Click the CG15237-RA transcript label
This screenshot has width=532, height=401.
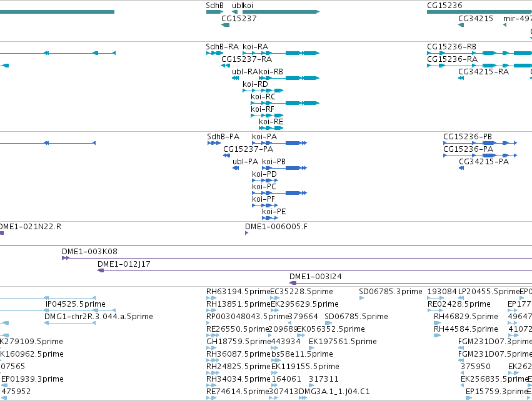[247, 59]
